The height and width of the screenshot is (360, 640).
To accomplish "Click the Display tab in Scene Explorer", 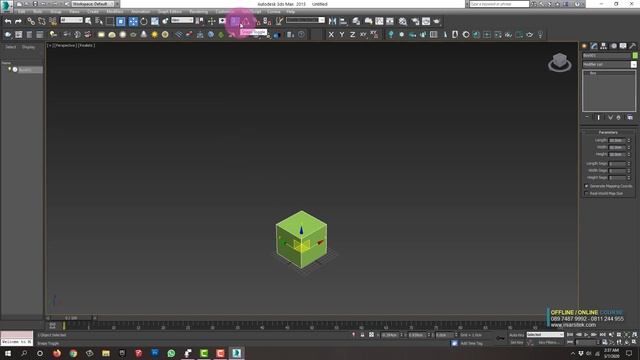I will point(28,47).
